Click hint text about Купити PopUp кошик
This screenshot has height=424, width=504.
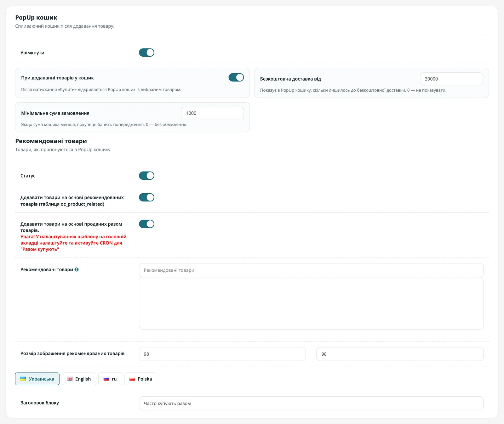point(101,90)
